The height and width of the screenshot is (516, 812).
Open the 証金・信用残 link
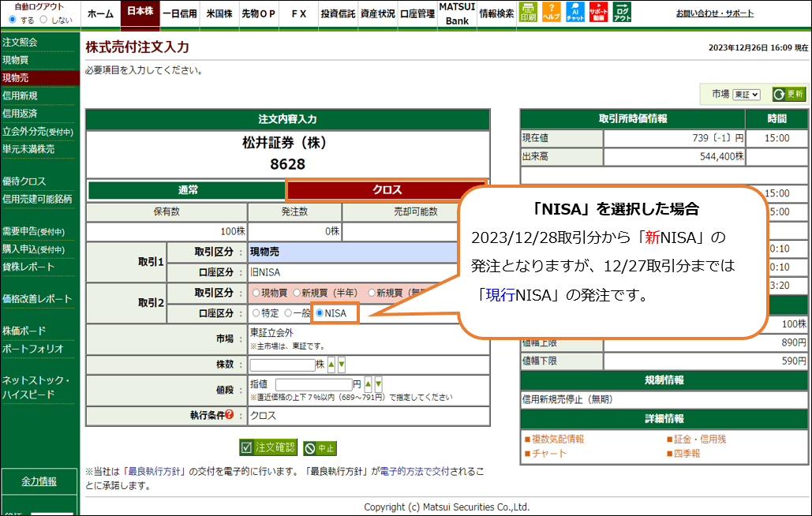pos(700,439)
